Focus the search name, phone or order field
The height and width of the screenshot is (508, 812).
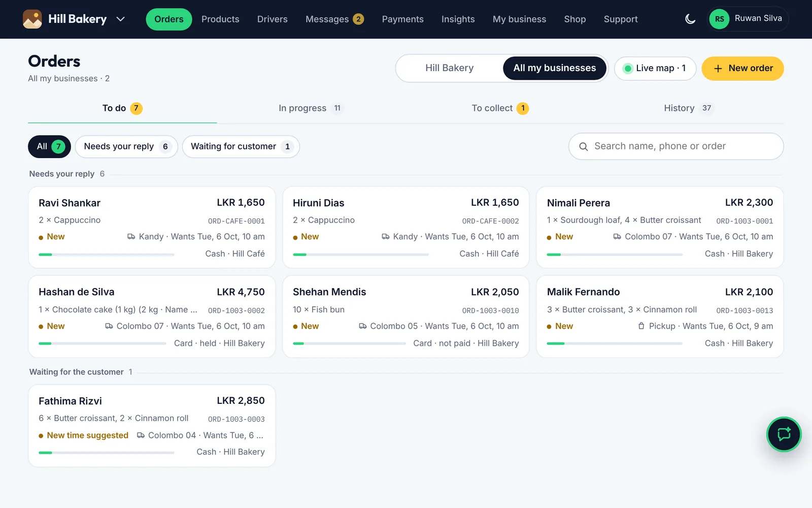676,146
